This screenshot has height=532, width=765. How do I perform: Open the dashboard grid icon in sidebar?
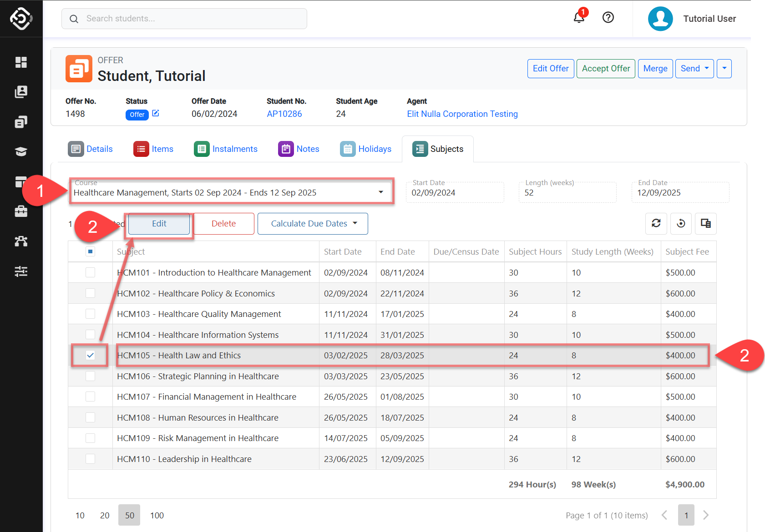pyautogui.click(x=21, y=62)
